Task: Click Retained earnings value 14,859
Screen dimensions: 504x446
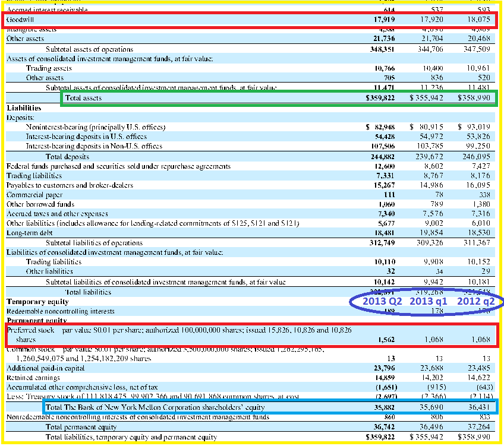Action: [384, 378]
